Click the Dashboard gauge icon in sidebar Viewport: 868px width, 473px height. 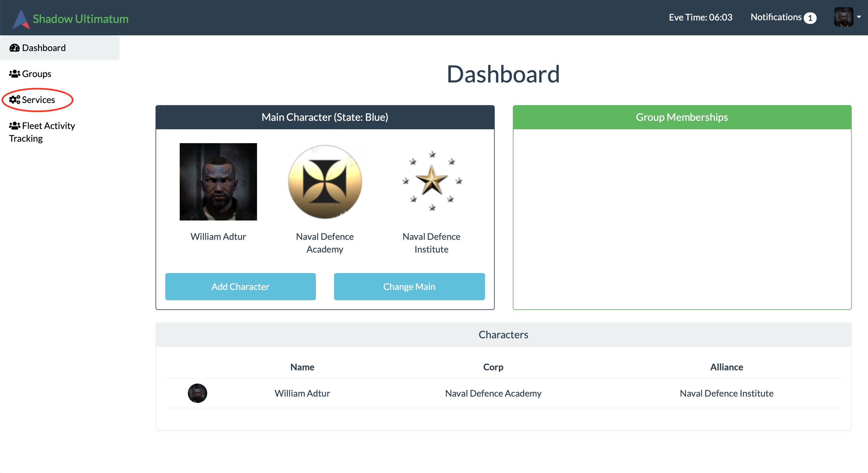coord(14,48)
